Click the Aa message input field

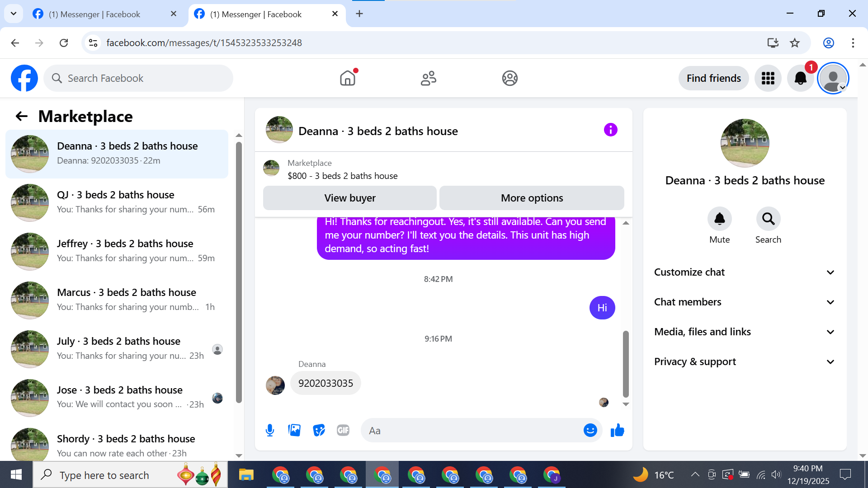(472, 430)
